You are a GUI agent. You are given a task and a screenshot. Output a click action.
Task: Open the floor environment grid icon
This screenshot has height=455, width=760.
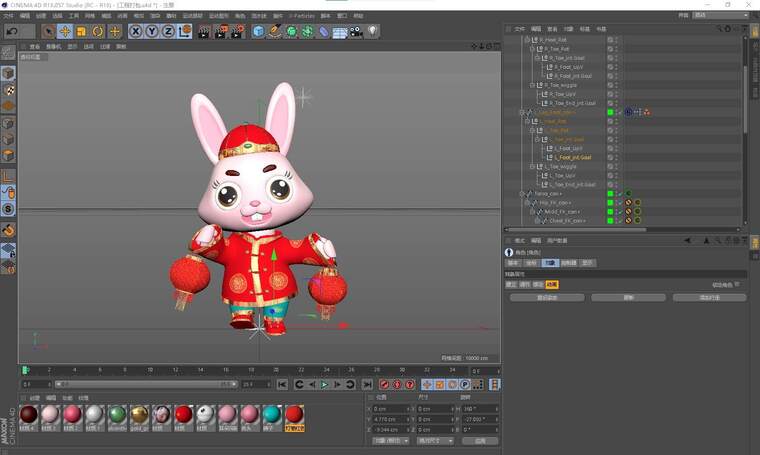(340, 32)
